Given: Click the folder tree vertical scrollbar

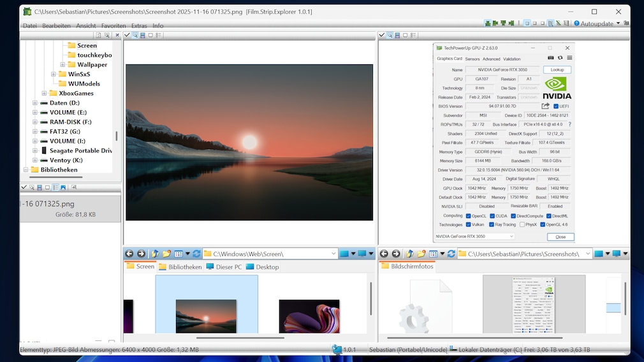Looking at the screenshot, I should tap(116, 136).
